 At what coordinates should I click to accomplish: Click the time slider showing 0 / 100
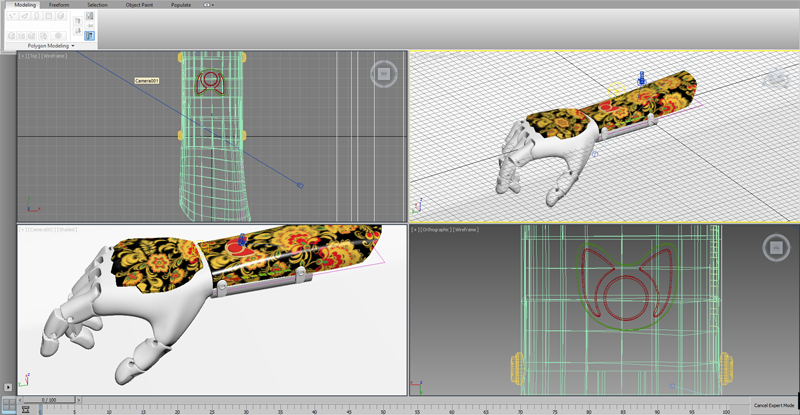49,400
